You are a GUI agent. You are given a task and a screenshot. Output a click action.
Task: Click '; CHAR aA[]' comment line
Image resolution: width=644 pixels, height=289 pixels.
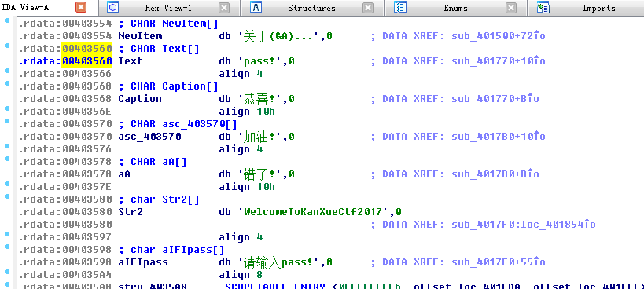(x=153, y=162)
